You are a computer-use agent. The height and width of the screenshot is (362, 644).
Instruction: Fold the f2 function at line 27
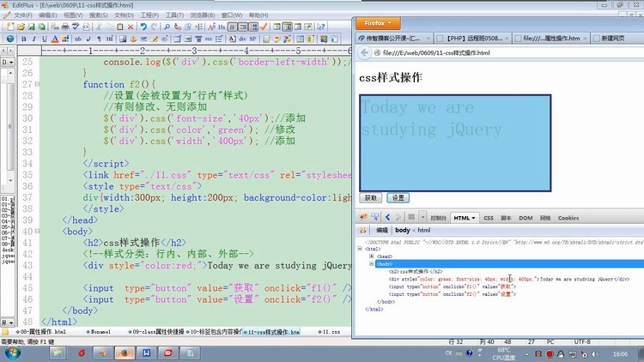coord(39,85)
